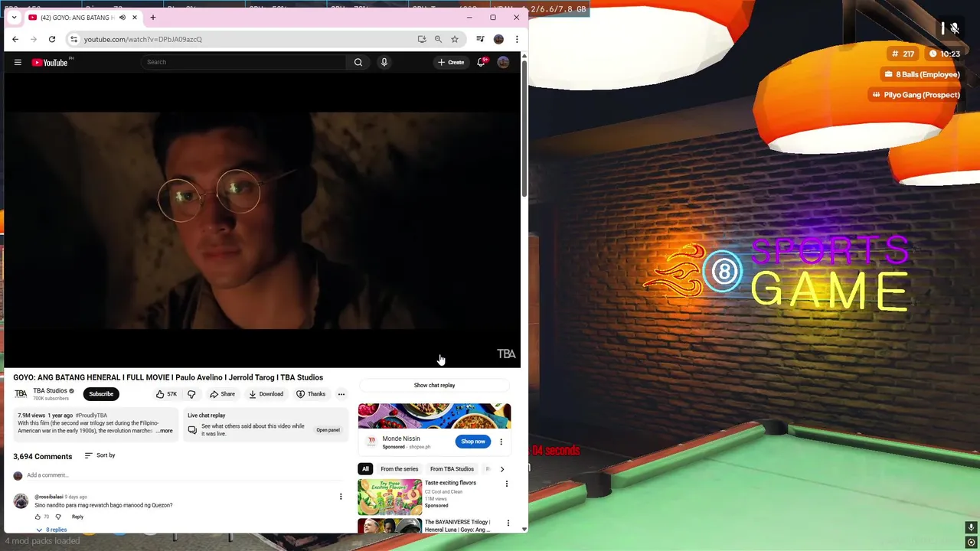The width and height of the screenshot is (980, 551).
Task: Open Sort by comments dropdown
Action: [100, 455]
